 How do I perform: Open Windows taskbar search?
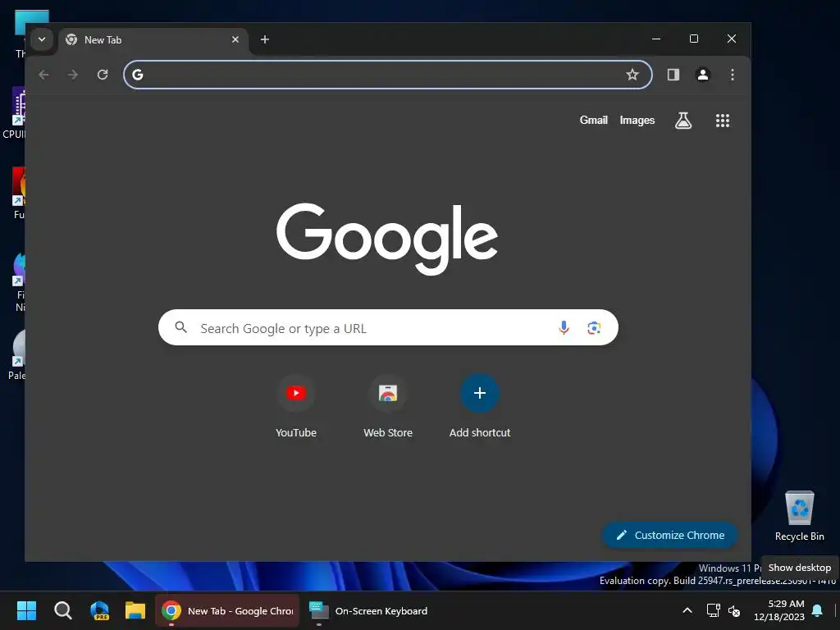click(x=63, y=610)
